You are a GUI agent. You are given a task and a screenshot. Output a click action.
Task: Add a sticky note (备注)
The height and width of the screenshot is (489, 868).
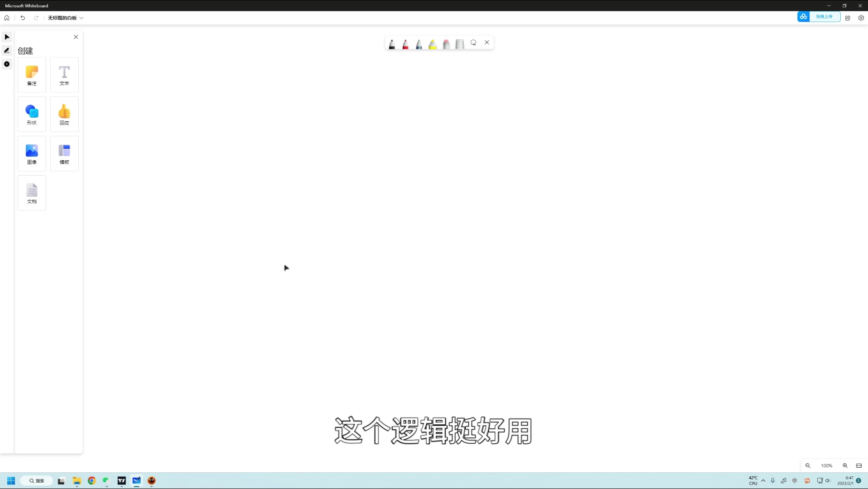click(32, 75)
